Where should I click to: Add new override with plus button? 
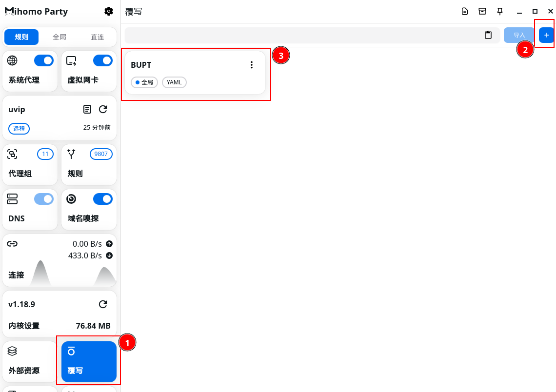tap(546, 35)
